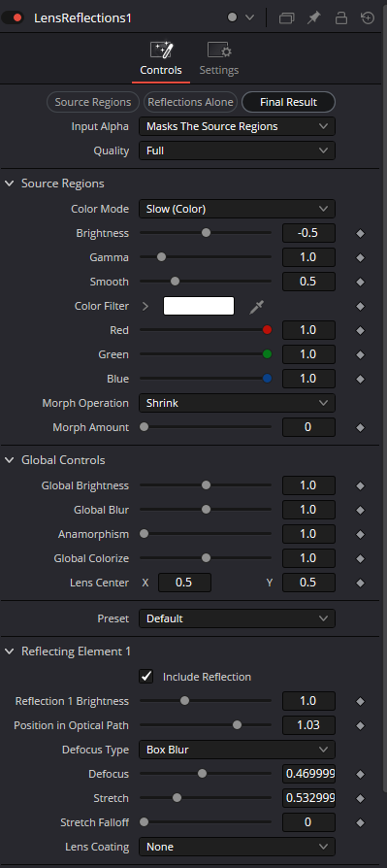This screenshot has width=387, height=868.
Task: Add keyframe for Position in Optical Path
Action: click(x=361, y=726)
